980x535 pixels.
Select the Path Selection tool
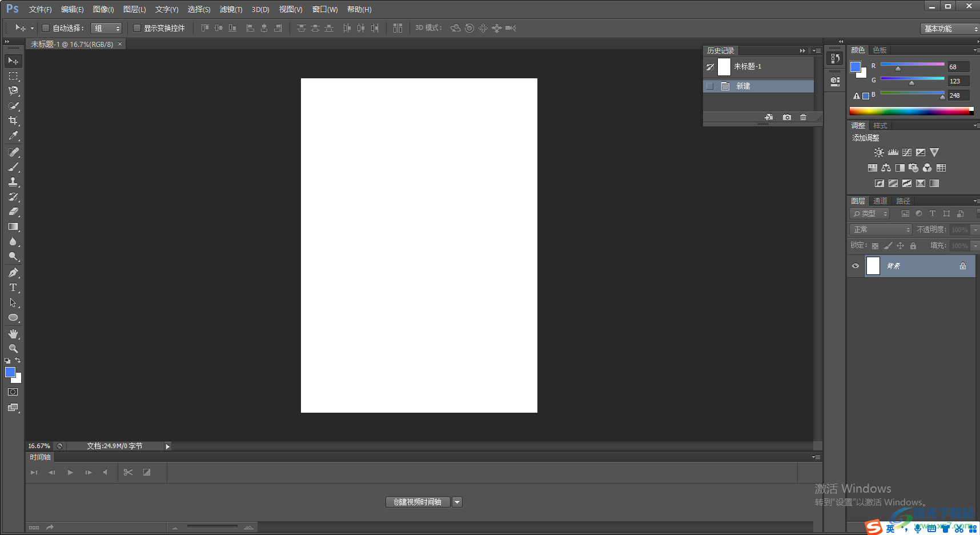[x=13, y=302]
